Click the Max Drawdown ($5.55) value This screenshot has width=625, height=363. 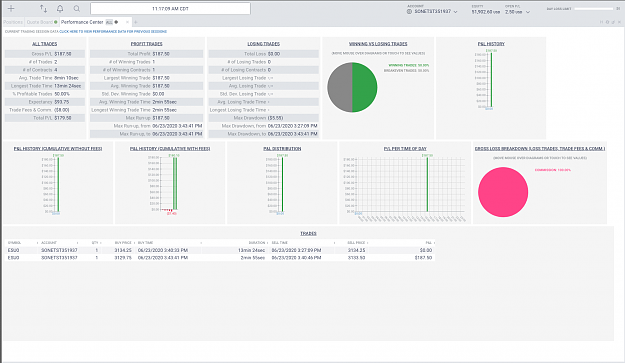point(276,118)
